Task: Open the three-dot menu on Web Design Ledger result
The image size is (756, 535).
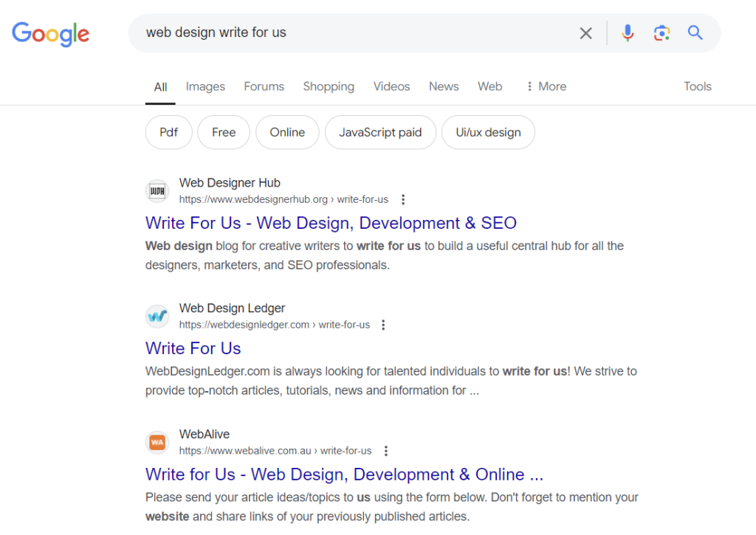Action: click(x=383, y=325)
